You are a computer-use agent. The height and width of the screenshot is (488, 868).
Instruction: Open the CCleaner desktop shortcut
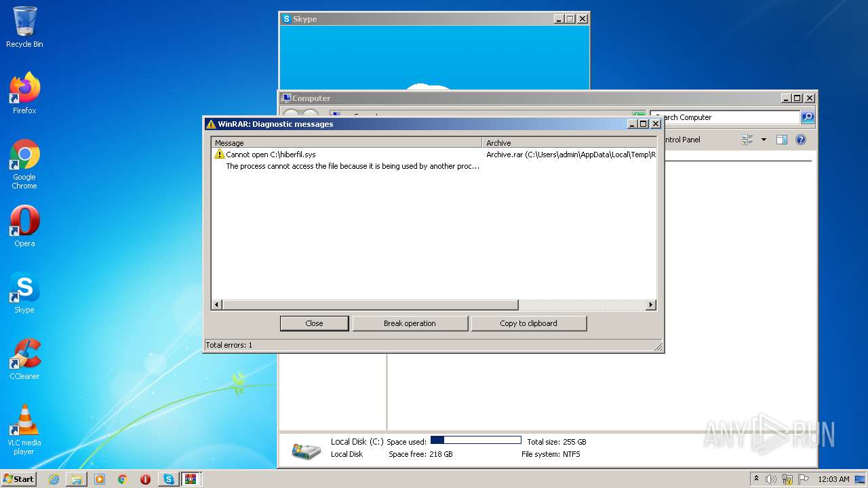(x=24, y=359)
